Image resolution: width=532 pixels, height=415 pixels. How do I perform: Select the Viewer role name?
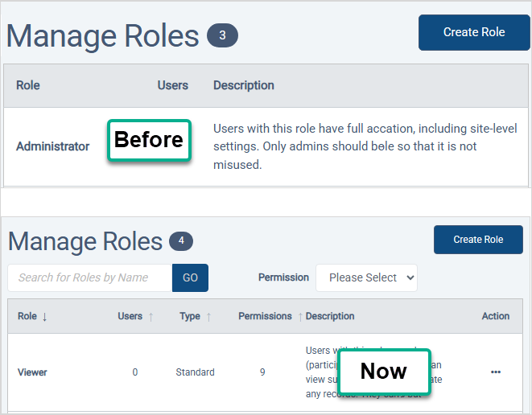pyautogui.click(x=32, y=372)
